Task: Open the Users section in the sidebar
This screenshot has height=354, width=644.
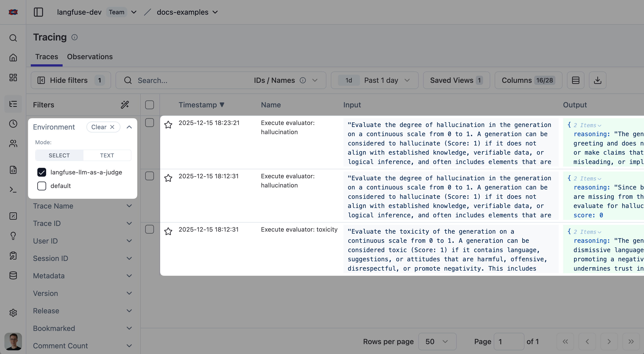Action: (13, 143)
